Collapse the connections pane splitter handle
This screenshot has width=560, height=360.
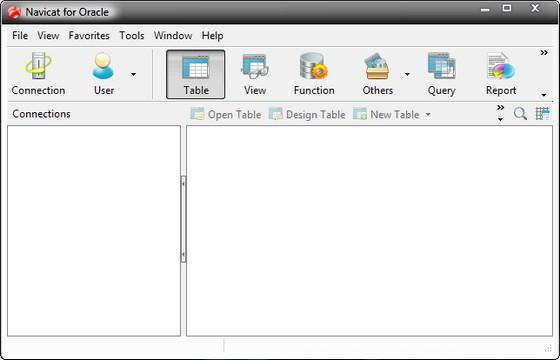point(183,219)
